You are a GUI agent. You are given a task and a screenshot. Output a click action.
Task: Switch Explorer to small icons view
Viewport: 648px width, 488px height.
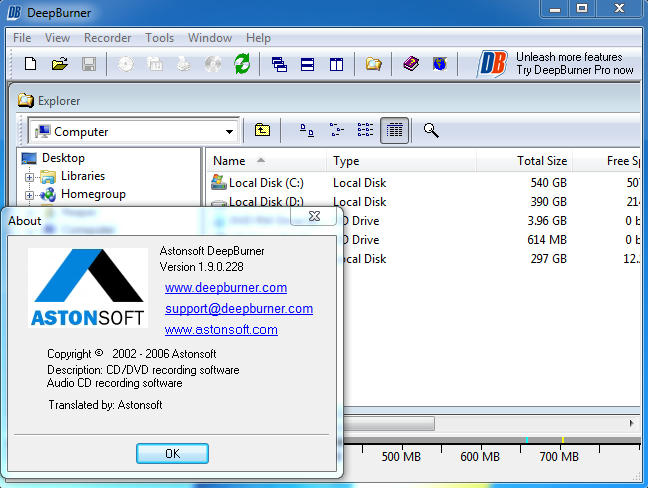click(x=336, y=130)
